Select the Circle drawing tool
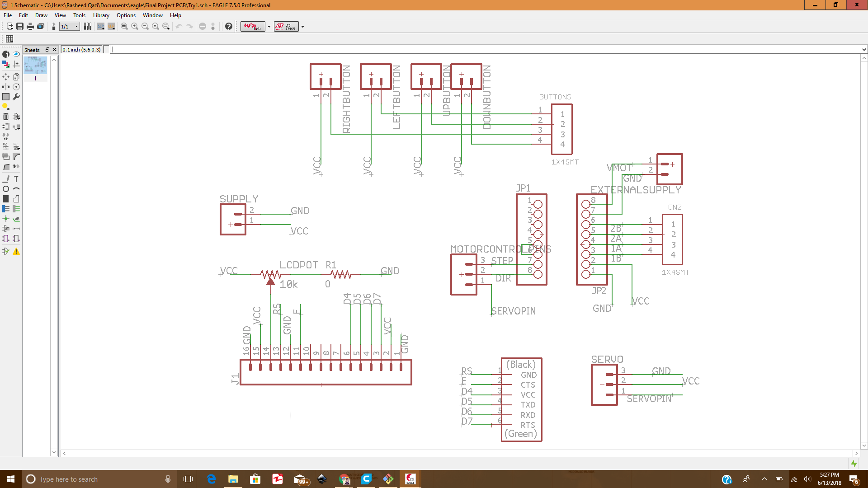868x488 pixels. (6, 189)
